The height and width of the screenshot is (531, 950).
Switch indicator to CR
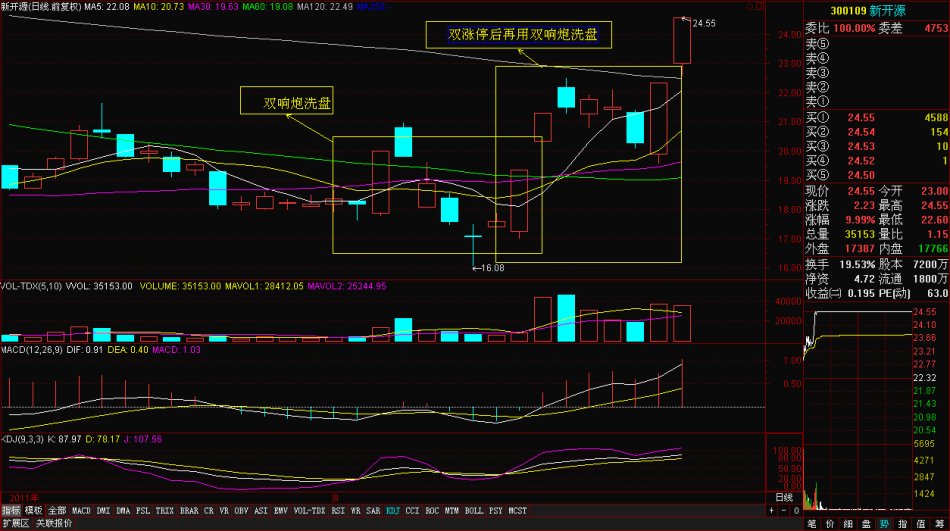[209, 511]
